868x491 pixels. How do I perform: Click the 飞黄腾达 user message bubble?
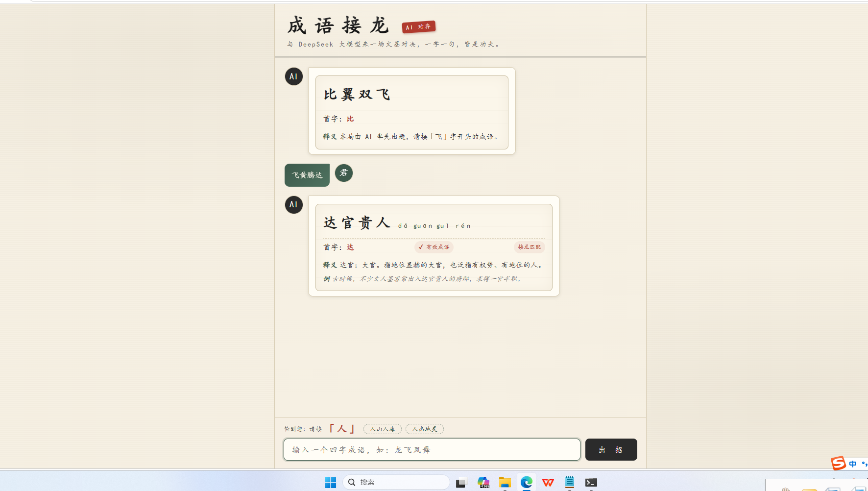[x=307, y=175]
